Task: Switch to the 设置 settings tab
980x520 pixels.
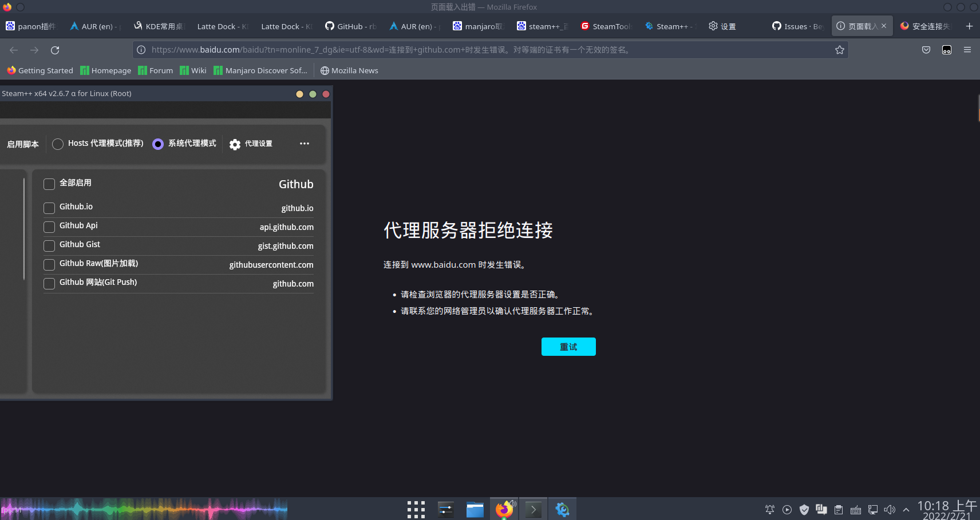Action: tap(734, 26)
